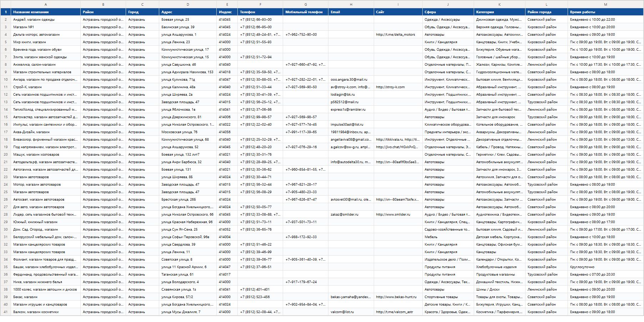
Task: Open site link http://t.me/delta_motors
Action: click(x=396, y=35)
